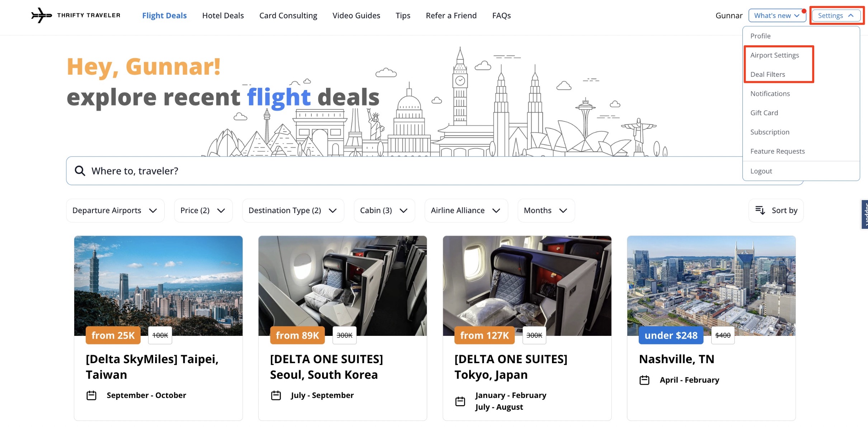This screenshot has height=427, width=868.
Task: Click the calendar icon on the Seoul deal
Action: [x=276, y=395]
